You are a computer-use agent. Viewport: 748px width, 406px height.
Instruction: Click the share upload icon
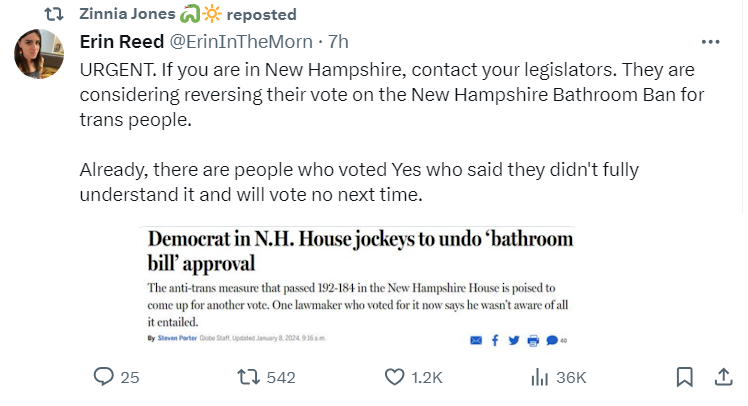723,376
